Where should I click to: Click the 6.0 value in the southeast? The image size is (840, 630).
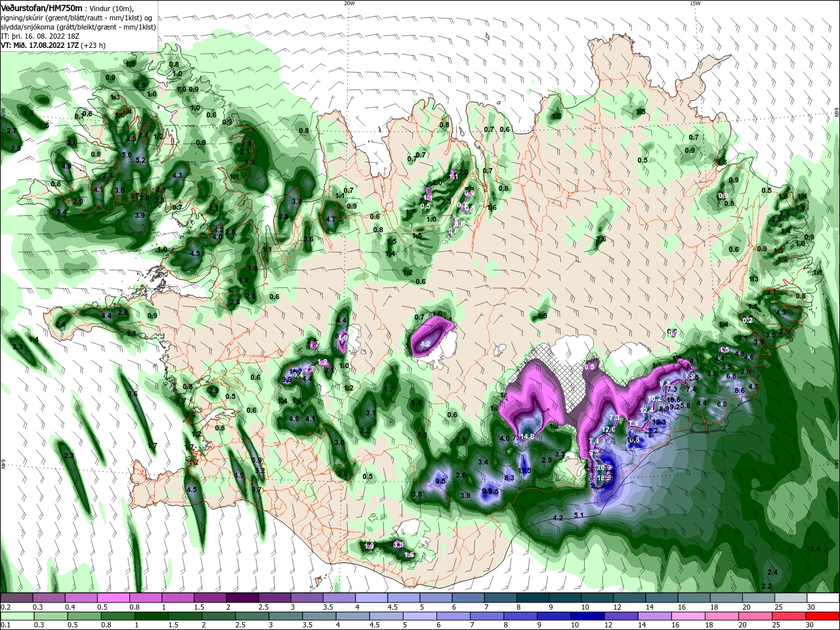coord(722,405)
